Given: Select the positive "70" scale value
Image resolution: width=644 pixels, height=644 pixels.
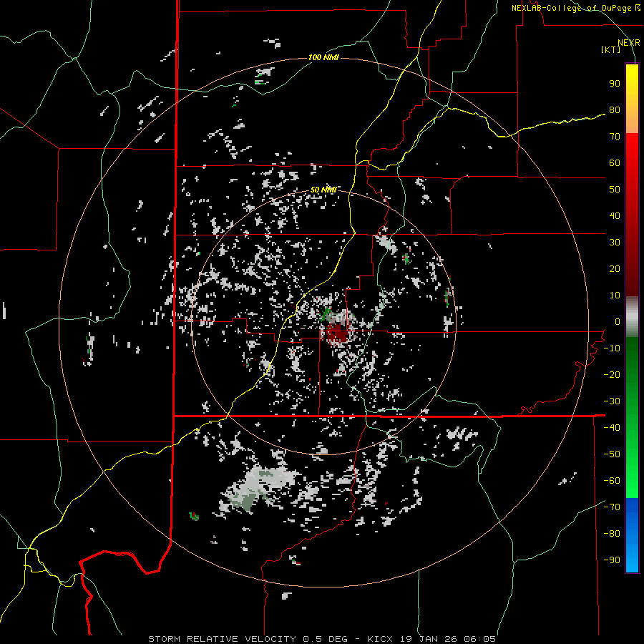Looking at the screenshot, I should (615, 137).
